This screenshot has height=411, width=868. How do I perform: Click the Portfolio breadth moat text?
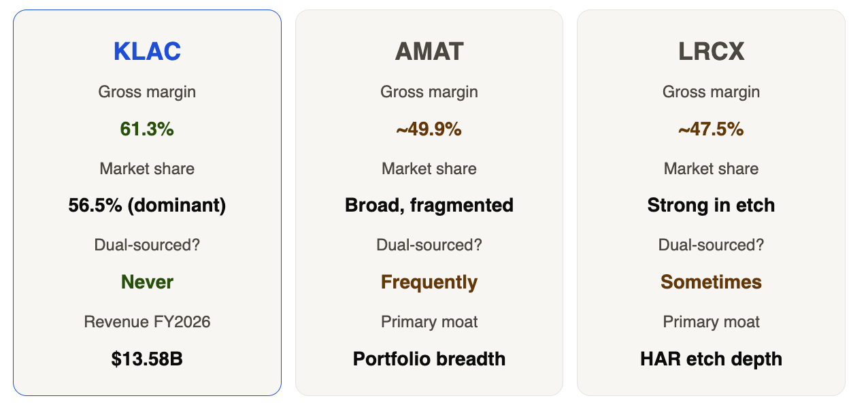pyautogui.click(x=429, y=359)
